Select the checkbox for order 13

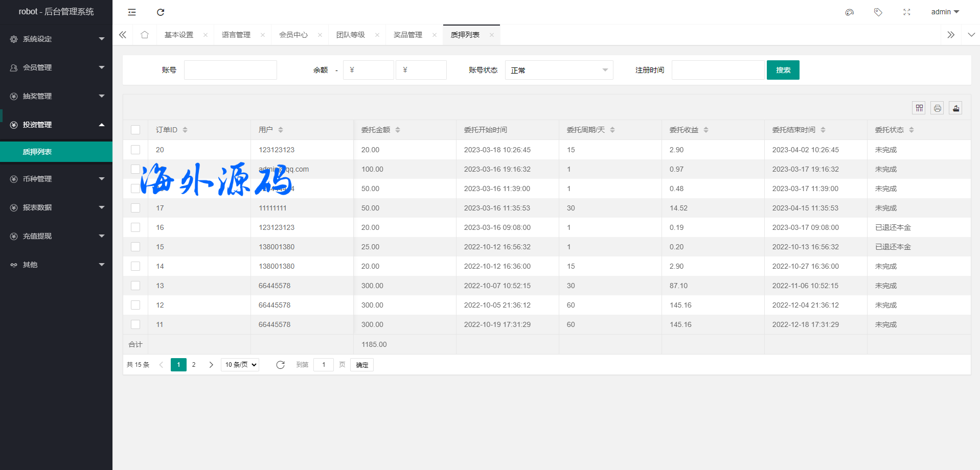point(135,286)
